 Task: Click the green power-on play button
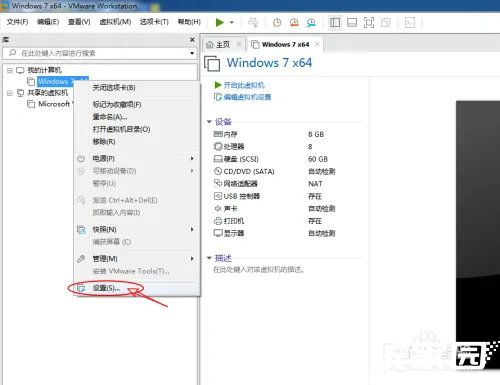coord(219,22)
